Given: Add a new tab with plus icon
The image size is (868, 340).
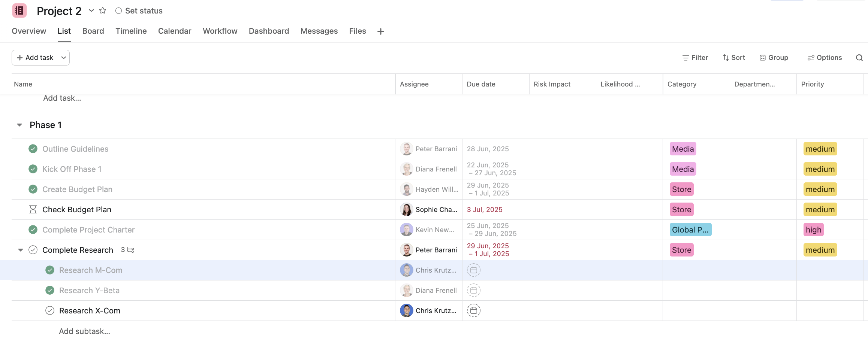Looking at the screenshot, I should [381, 31].
